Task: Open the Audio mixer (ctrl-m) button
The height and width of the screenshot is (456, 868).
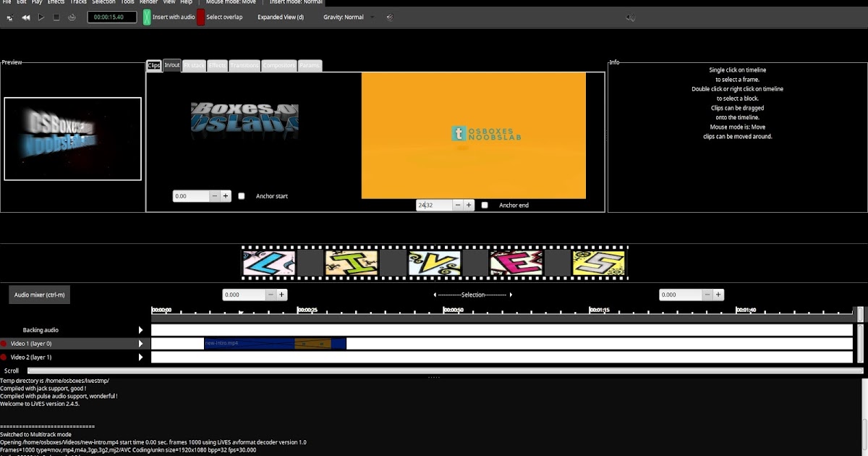Action: pyautogui.click(x=40, y=295)
